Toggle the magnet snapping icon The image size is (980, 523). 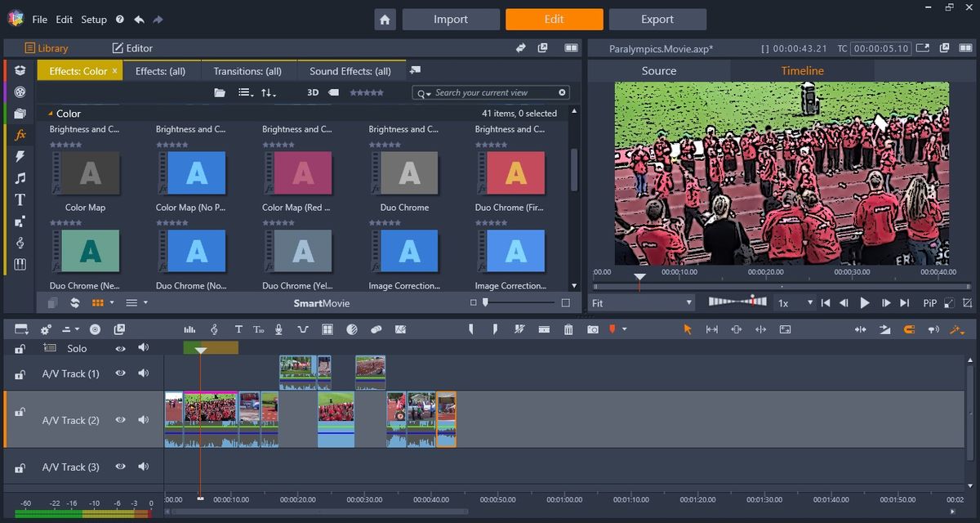[910, 329]
